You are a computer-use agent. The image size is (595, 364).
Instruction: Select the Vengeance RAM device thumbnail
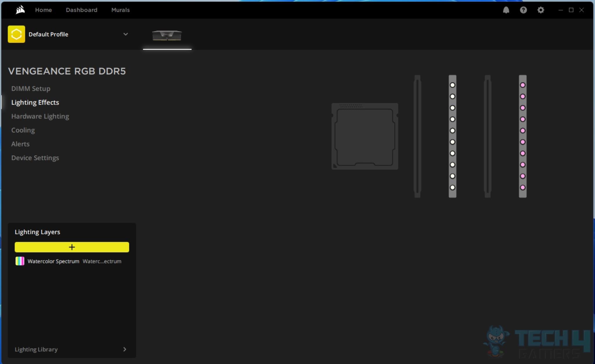(x=167, y=35)
